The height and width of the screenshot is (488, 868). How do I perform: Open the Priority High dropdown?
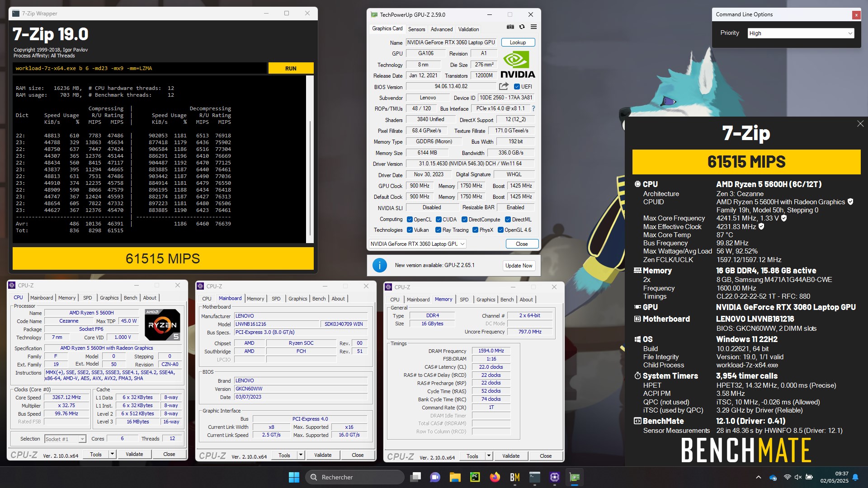point(801,33)
